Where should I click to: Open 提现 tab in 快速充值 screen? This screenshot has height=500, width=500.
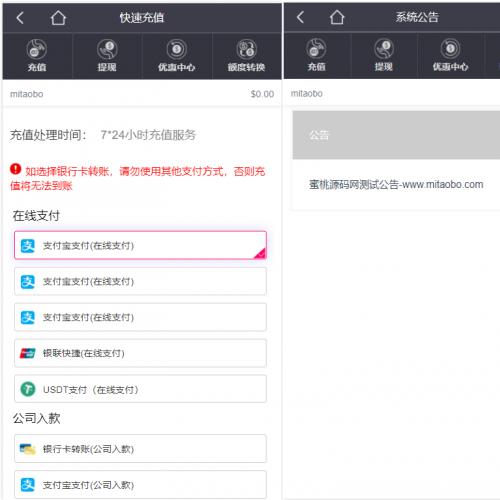tap(107, 56)
